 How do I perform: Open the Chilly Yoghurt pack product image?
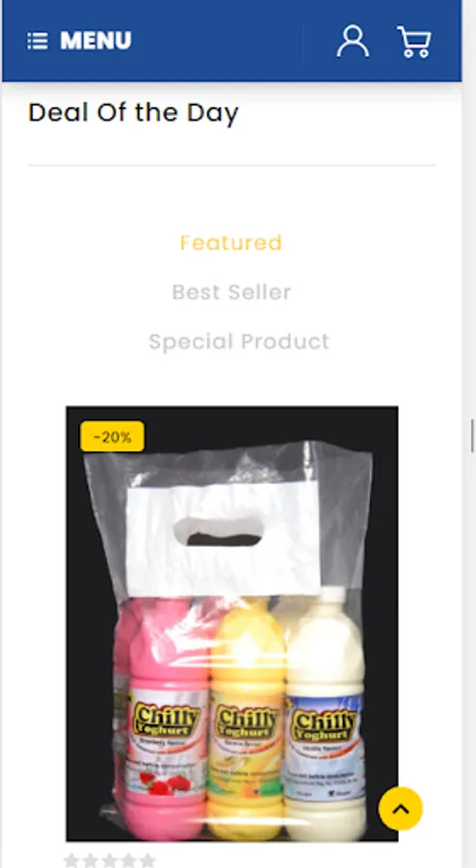tap(231, 624)
